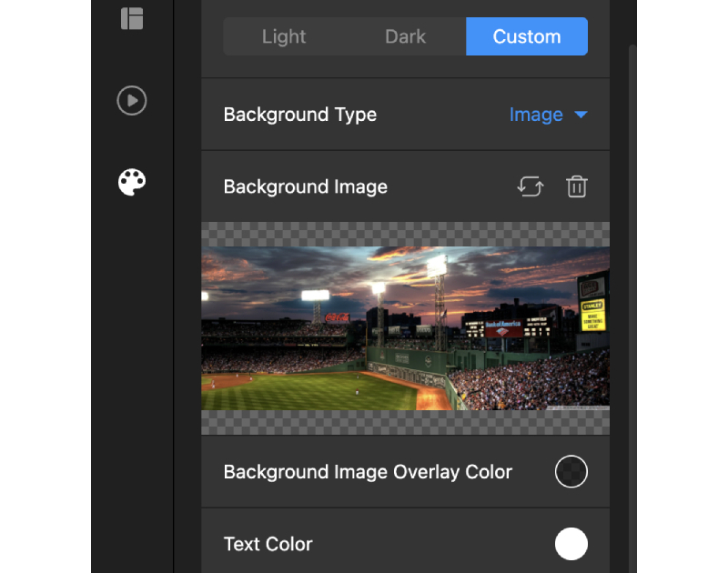Open the Background Type dropdown
The height and width of the screenshot is (573, 728).
pos(549,115)
